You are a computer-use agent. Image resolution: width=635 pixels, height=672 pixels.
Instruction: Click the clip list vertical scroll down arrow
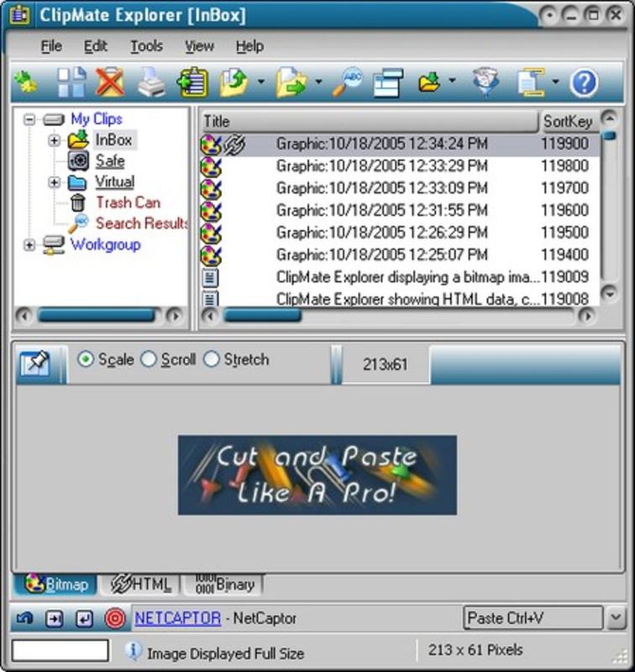(609, 292)
